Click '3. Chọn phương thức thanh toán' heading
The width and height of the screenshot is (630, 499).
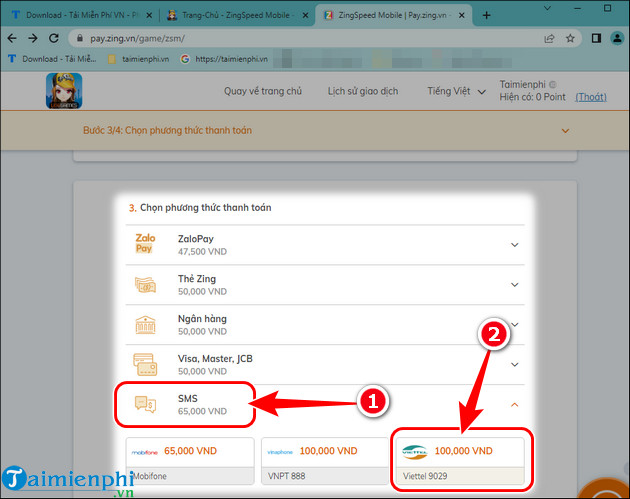(x=200, y=207)
